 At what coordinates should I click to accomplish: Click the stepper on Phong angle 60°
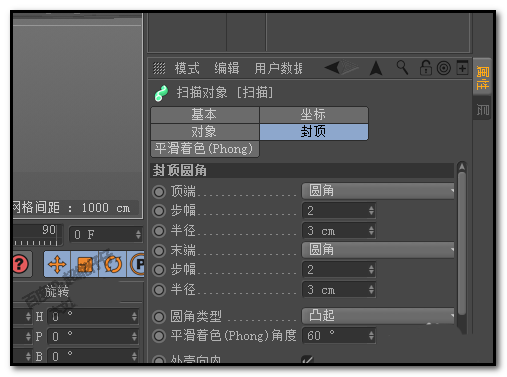point(371,336)
